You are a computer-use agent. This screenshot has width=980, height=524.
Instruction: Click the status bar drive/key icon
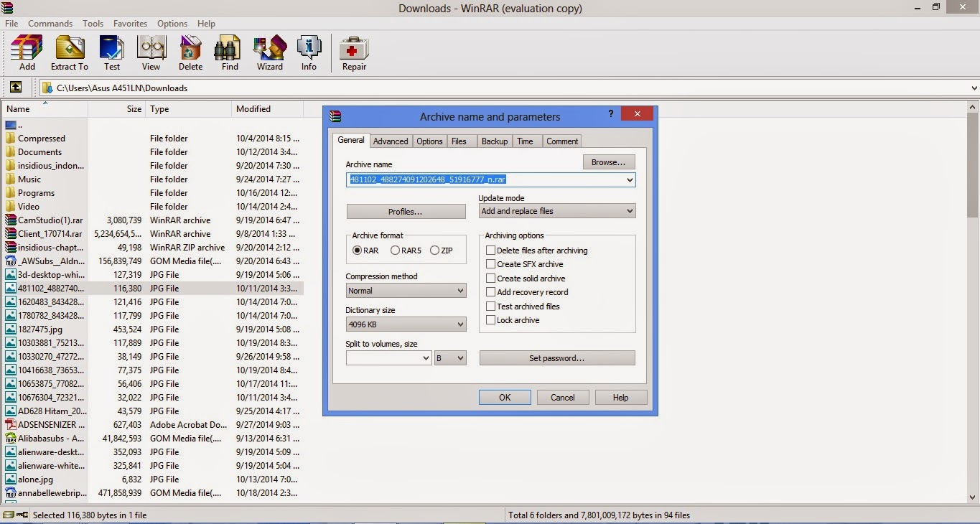(15, 515)
